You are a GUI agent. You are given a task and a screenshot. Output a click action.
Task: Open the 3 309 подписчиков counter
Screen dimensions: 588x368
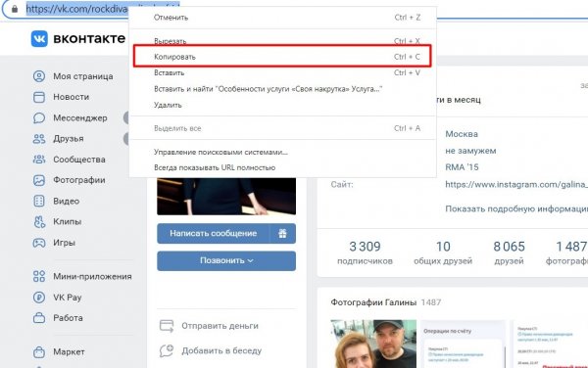pos(365,253)
